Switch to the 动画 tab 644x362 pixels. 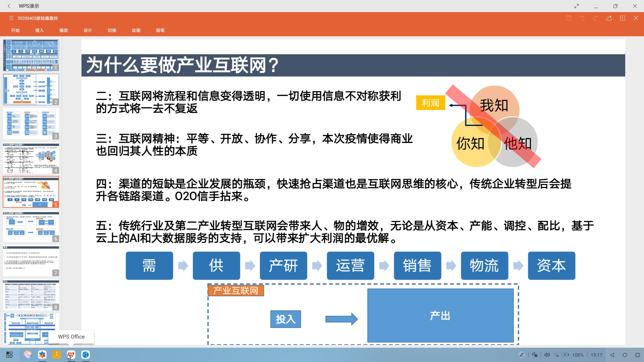(136, 30)
